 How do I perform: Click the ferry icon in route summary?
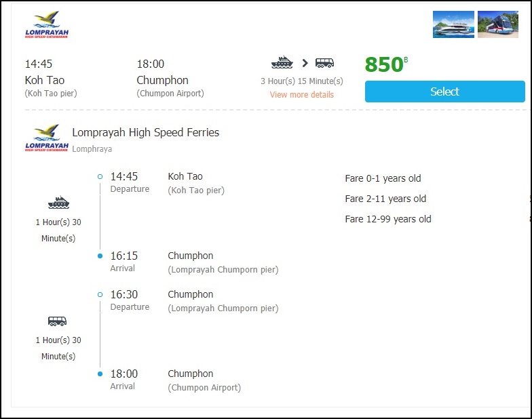point(282,63)
